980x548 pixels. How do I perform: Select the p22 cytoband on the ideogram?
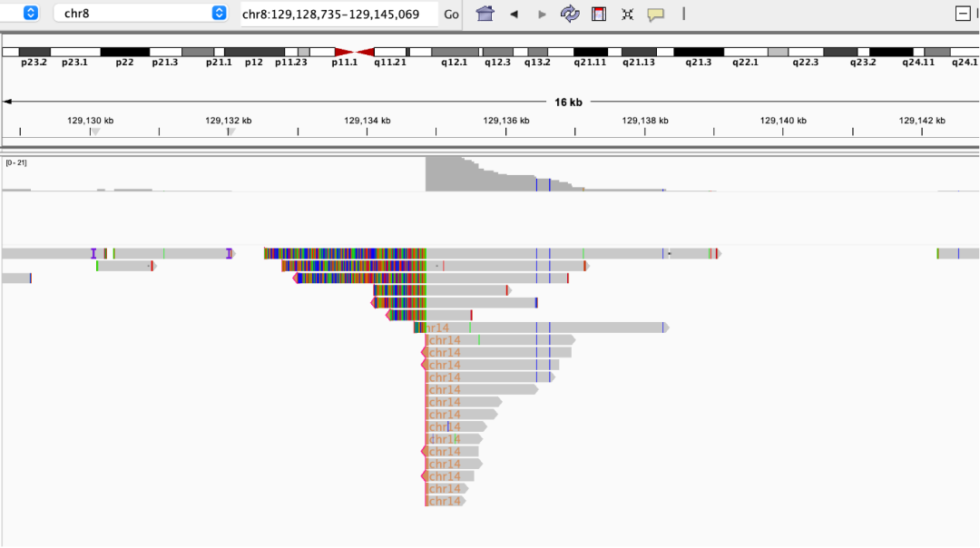point(124,53)
